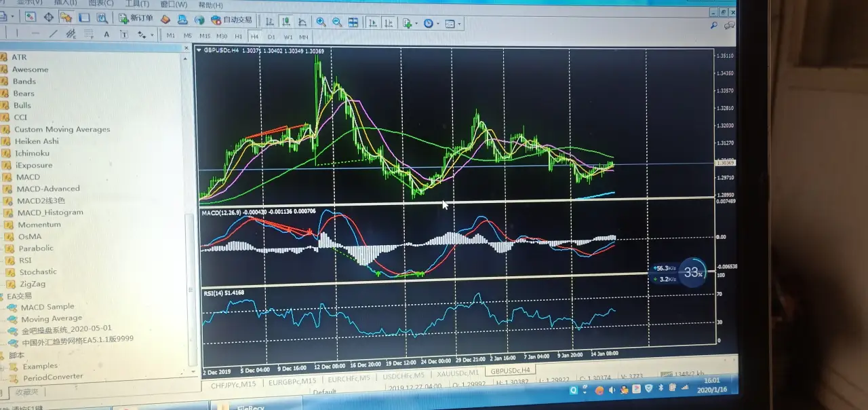Switch chart to line chart type
The image size is (868, 410).
[x=302, y=22]
